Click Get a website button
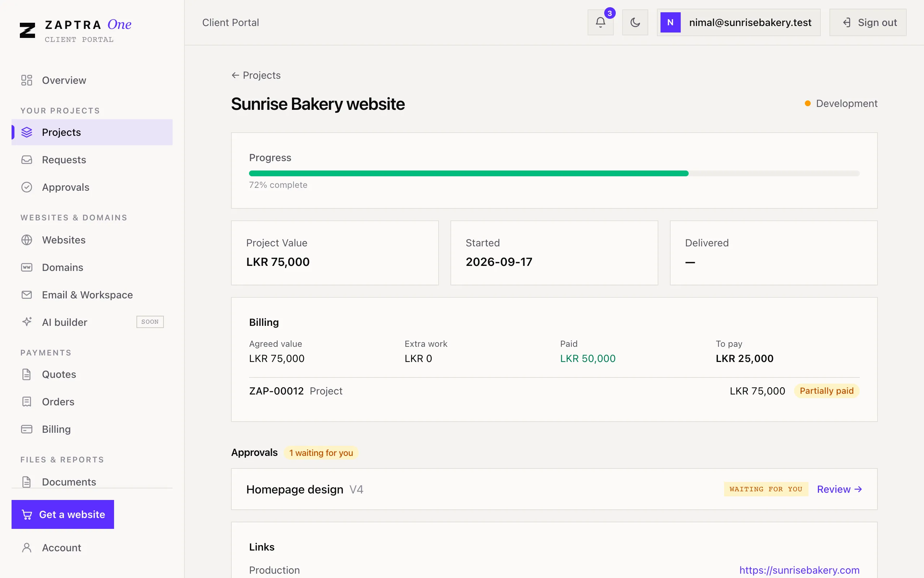924x578 pixels. tap(62, 514)
